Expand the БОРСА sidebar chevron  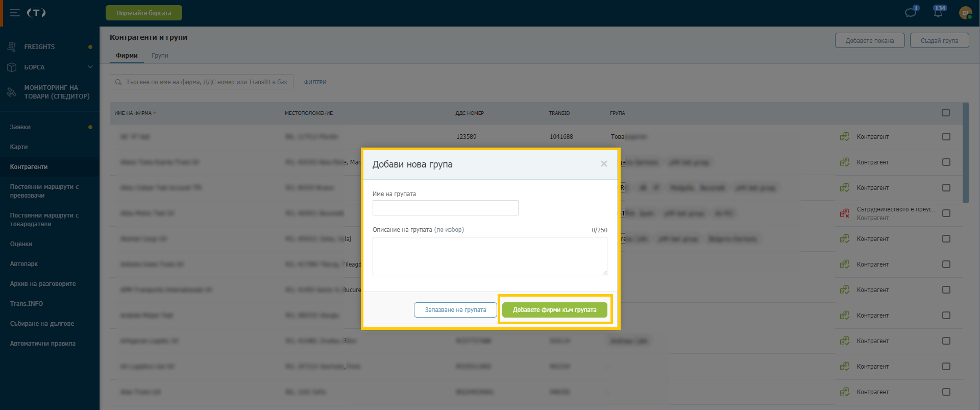click(x=90, y=67)
